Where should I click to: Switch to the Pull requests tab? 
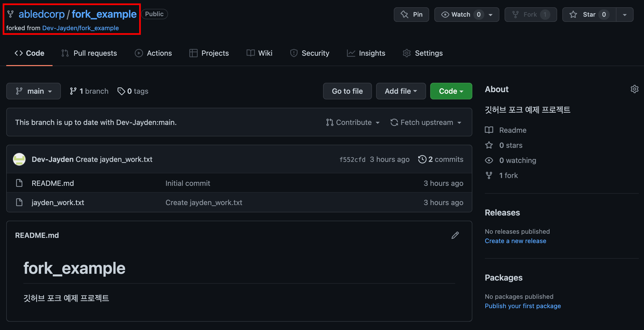(x=89, y=53)
